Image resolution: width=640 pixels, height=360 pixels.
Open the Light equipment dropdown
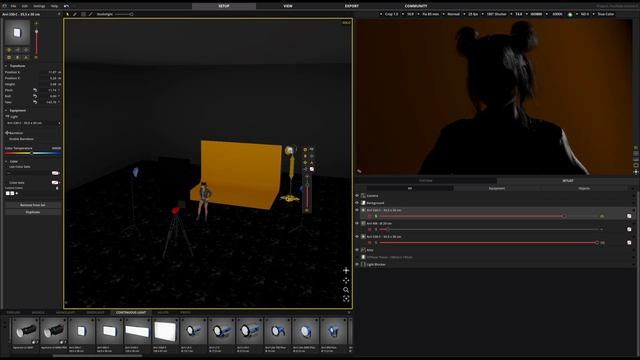[33, 123]
